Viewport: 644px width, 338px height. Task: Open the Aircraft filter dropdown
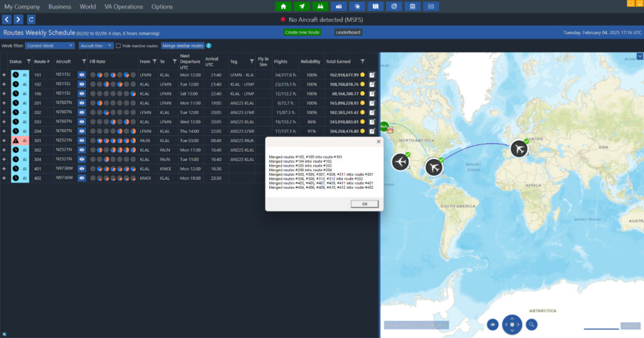click(x=96, y=46)
